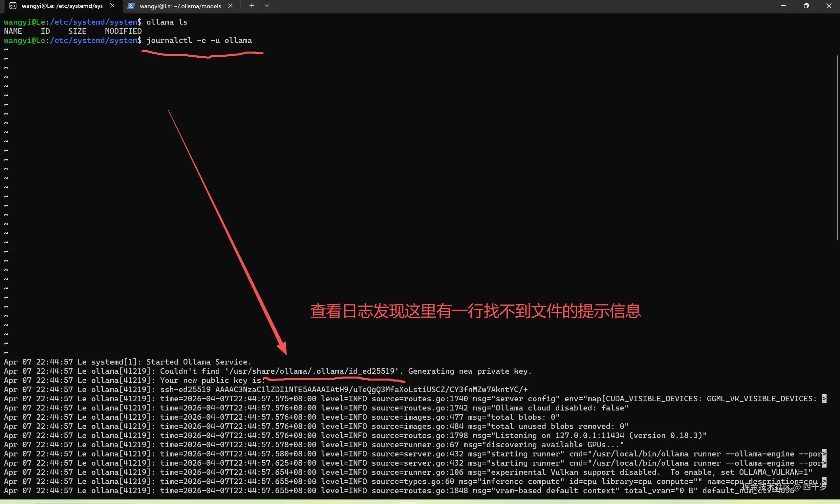Click truncation marker on inference compute line

pos(824,481)
